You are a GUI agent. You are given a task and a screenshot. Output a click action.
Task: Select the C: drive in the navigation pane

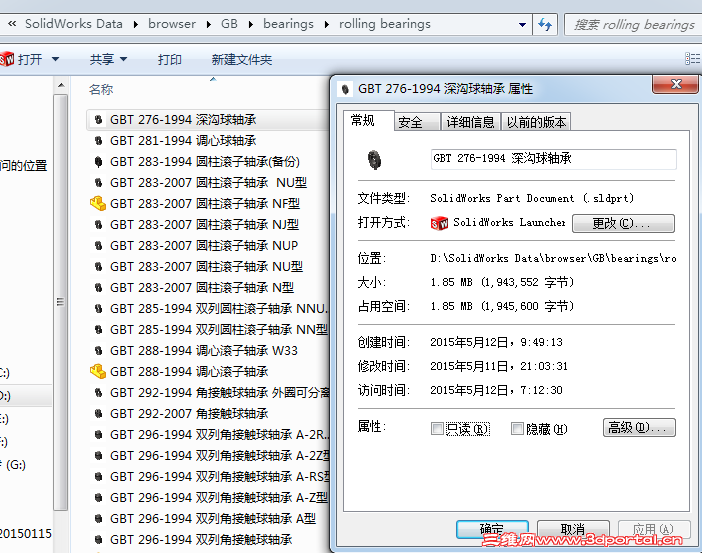[5, 373]
